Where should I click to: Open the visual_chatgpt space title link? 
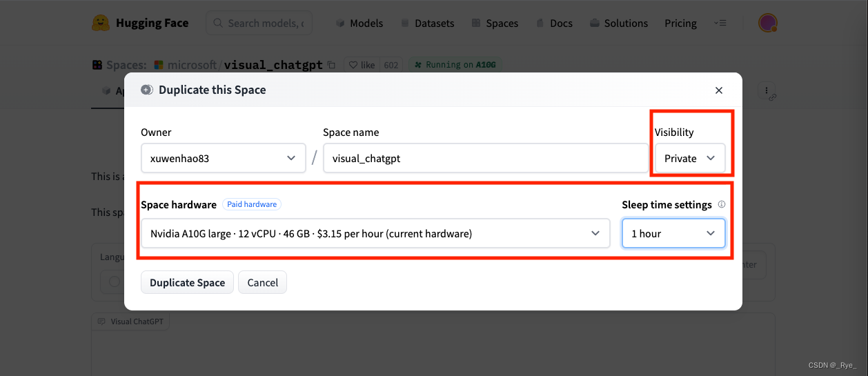click(274, 65)
